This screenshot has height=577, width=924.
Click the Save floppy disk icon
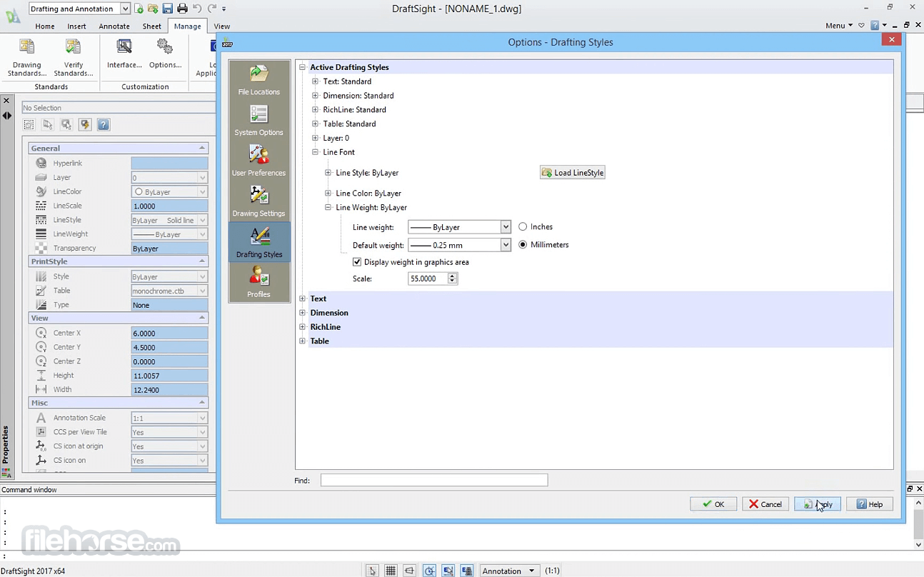[167, 9]
